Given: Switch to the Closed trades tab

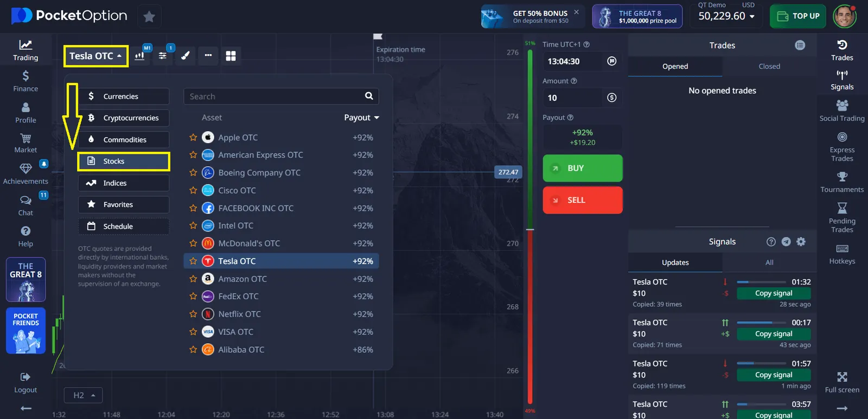Looking at the screenshot, I should [x=769, y=66].
